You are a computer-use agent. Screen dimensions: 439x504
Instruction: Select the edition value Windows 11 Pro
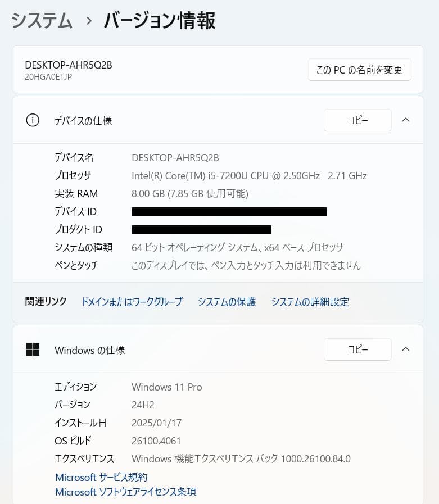(x=166, y=387)
